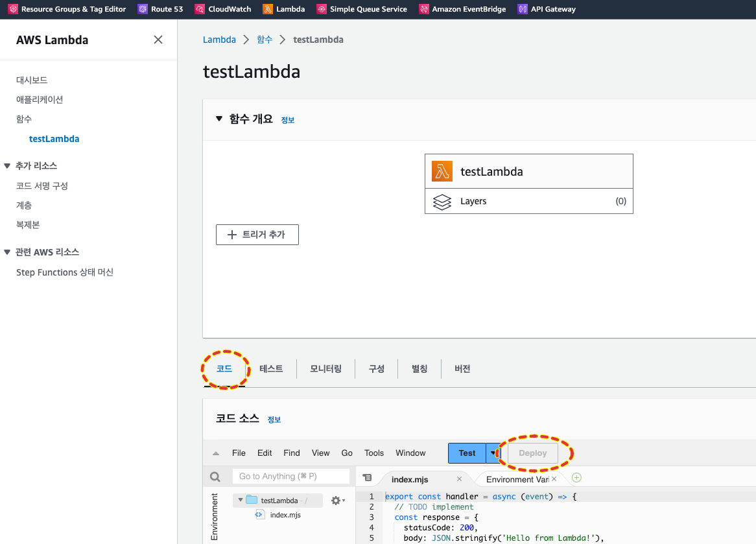Click the statusCode: 200 code line
Viewport: 756px width, 544px height.
(x=440, y=528)
